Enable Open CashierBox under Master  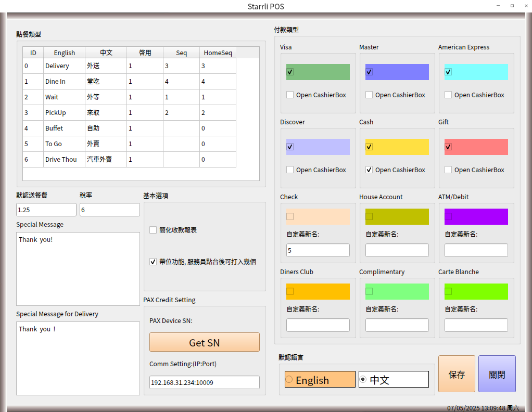369,95
